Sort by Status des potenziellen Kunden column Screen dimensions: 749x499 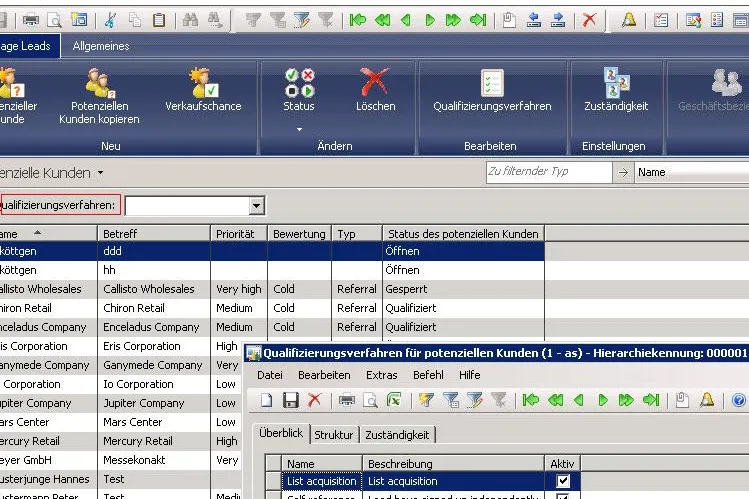tap(463, 234)
